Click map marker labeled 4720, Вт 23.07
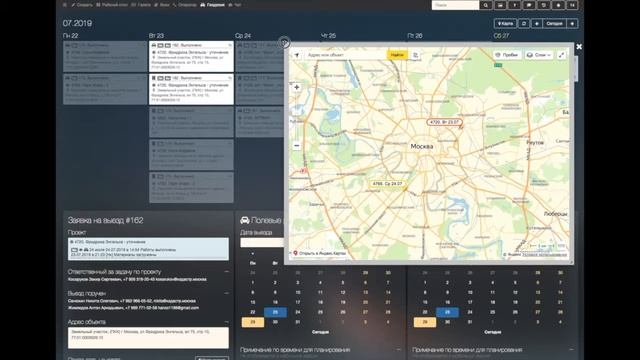This screenshot has width=640, height=360. 444,122
